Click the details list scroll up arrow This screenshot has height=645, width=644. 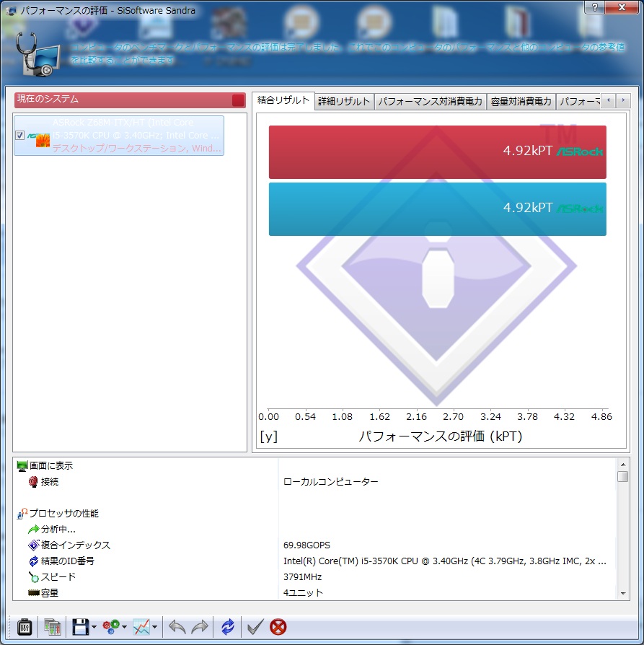click(x=623, y=465)
